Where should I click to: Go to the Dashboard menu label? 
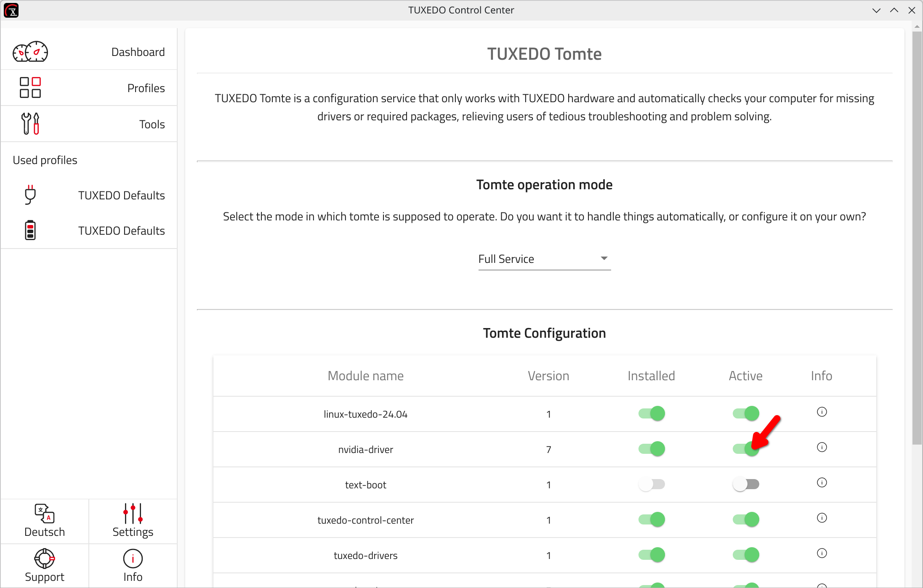click(x=138, y=52)
